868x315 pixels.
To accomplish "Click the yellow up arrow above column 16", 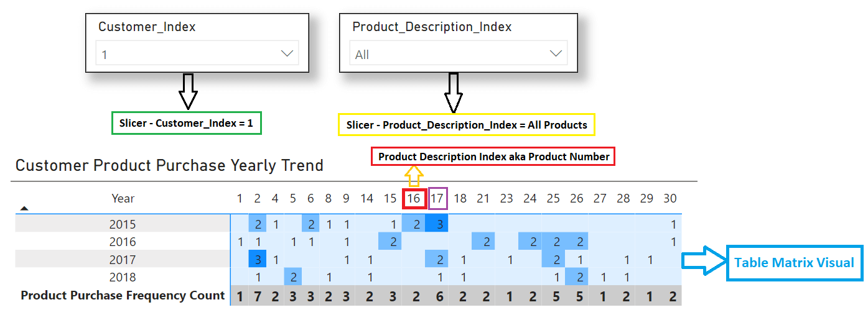I will 414,176.
